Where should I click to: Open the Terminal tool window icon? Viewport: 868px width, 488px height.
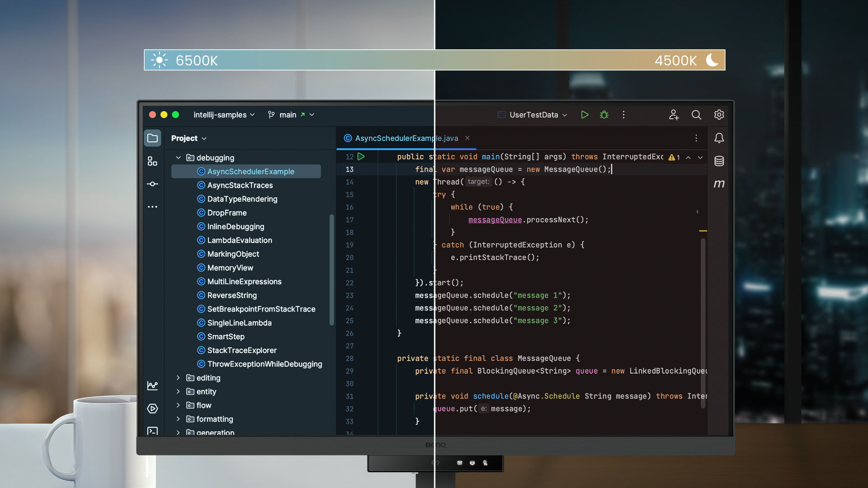[152, 431]
